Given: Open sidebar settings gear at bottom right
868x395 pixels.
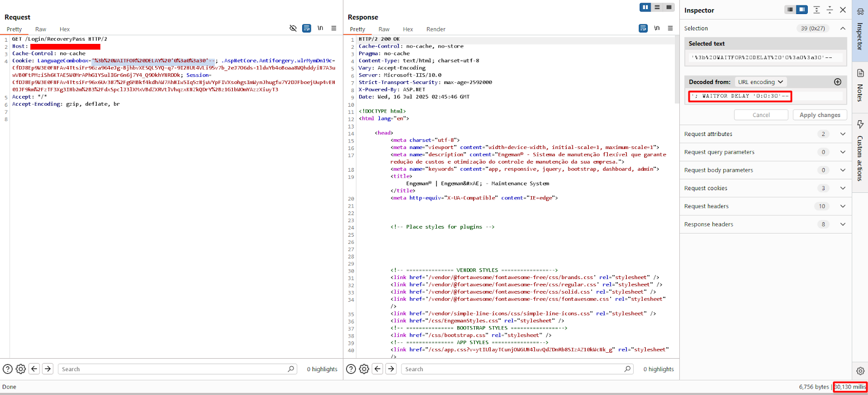Looking at the screenshot, I should click(x=860, y=371).
